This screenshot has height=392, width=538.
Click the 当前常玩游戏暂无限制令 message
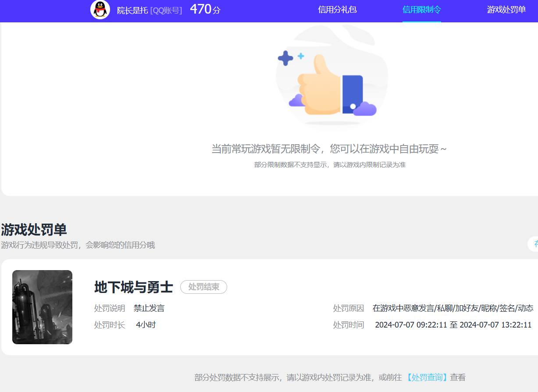(x=329, y=149)
